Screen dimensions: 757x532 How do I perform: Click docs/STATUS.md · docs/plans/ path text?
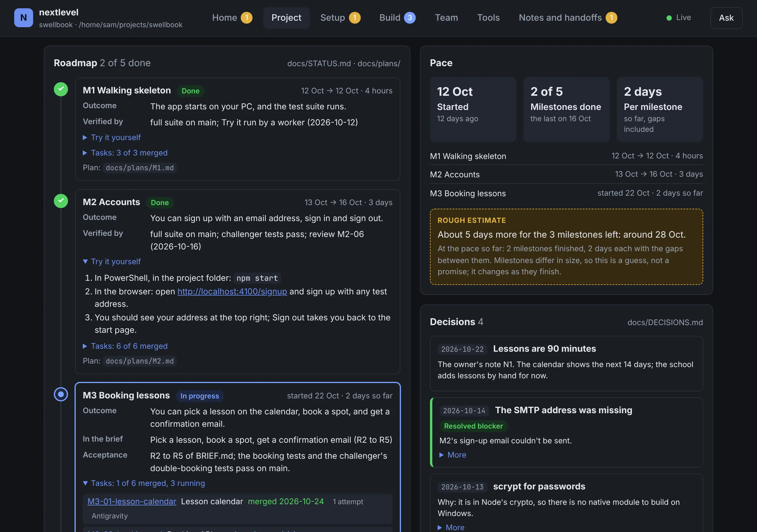(x=344, y=64)
